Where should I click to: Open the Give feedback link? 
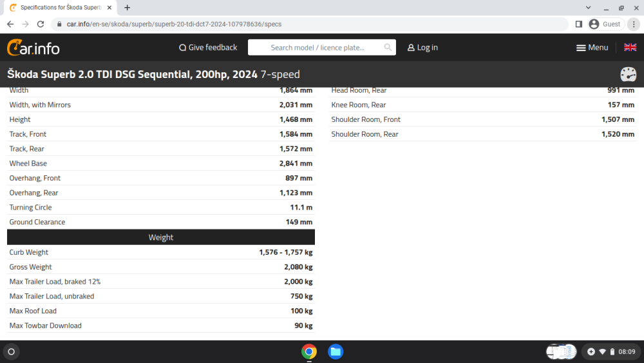(x=208, y=48)
